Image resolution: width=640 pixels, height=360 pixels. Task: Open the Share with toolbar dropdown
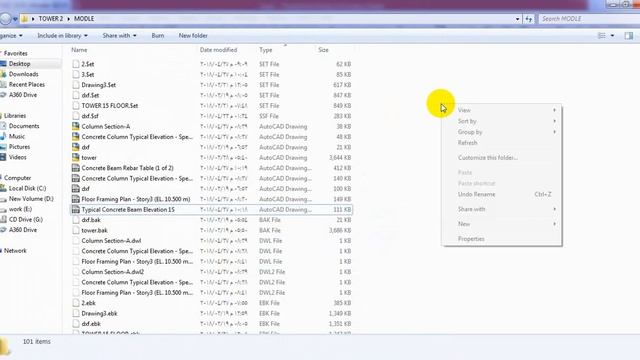[119, 36]
